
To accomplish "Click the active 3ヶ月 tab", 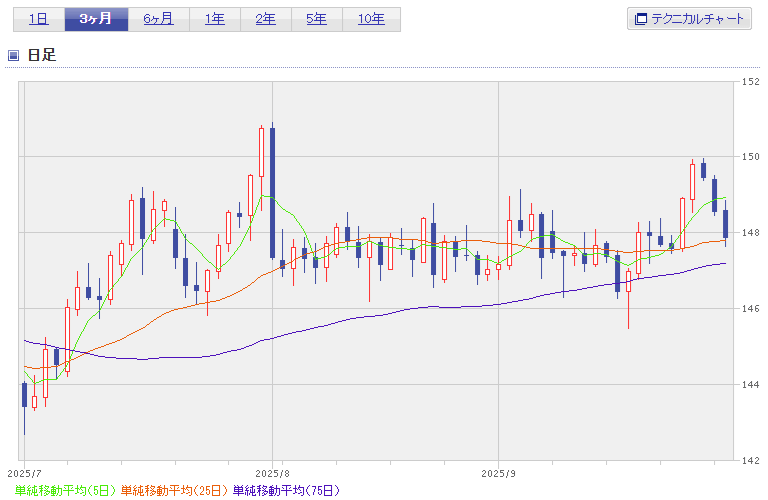I will click(97, 19).
